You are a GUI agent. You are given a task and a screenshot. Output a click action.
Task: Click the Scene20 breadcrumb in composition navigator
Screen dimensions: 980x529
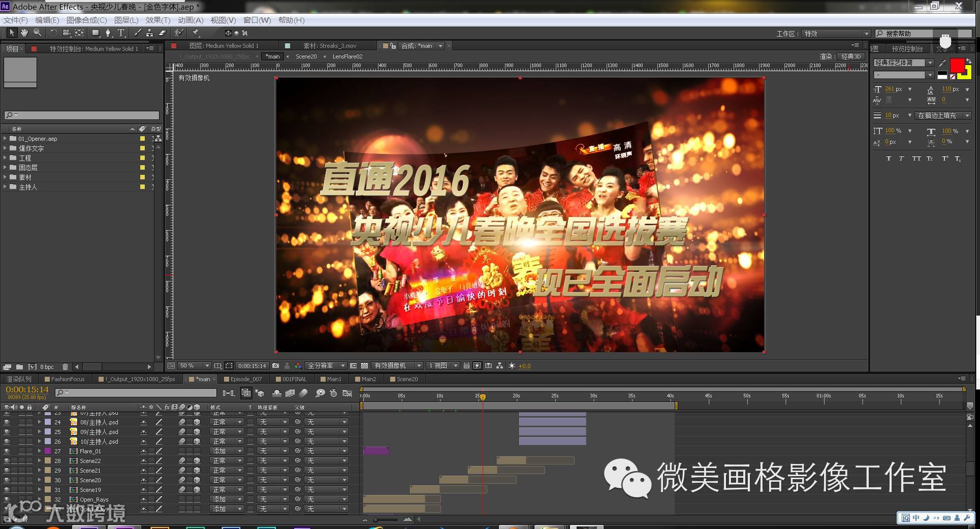tap(306, 56)
